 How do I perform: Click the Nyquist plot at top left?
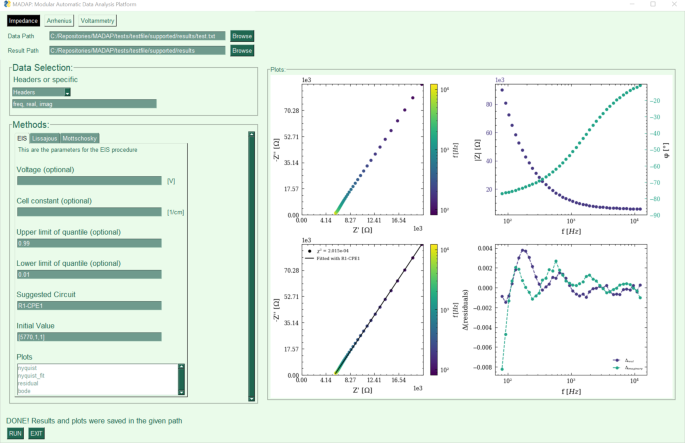[362, 149]
